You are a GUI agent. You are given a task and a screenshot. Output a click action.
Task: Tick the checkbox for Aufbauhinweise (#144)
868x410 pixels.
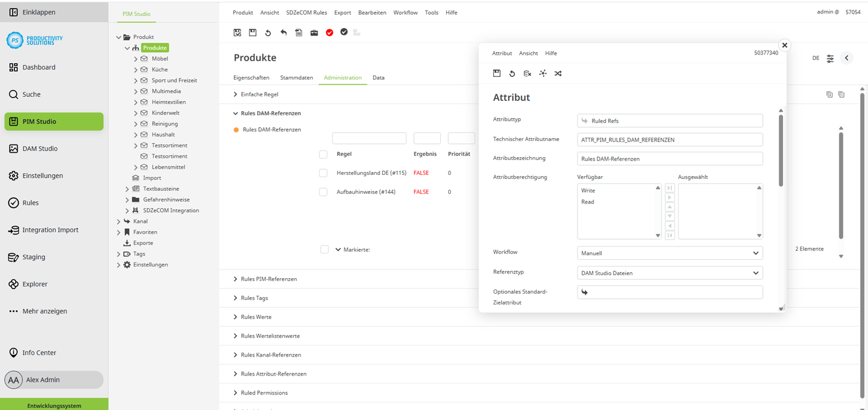323,192
